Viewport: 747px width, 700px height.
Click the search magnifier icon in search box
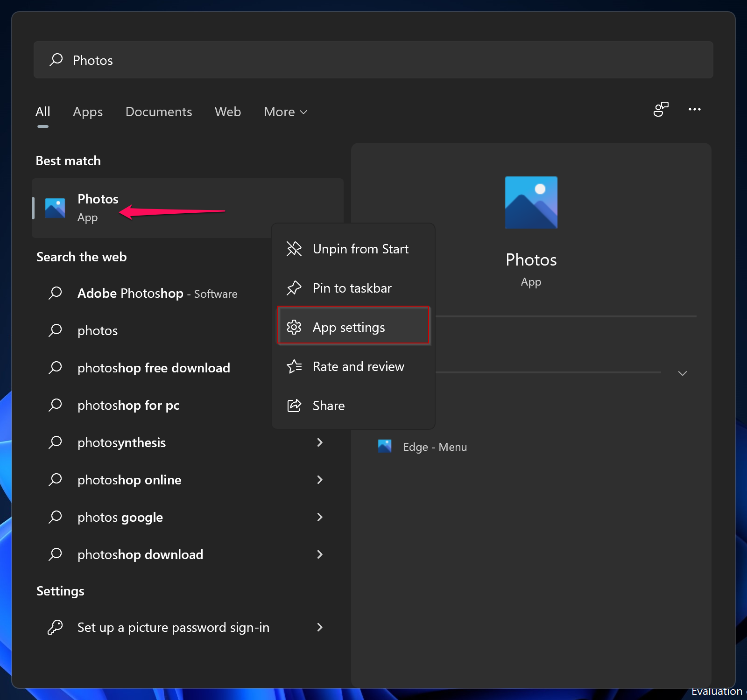point(56,59)
